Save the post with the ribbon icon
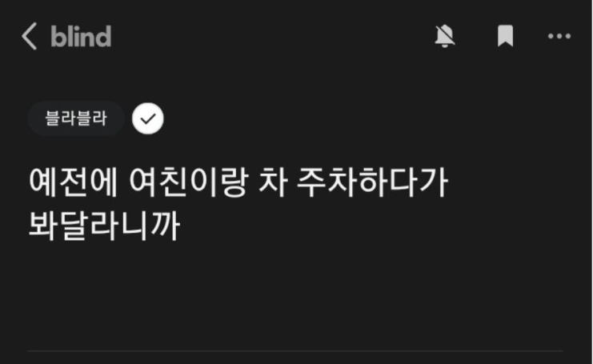The image size is (593, 364). (x=505, y=36)
